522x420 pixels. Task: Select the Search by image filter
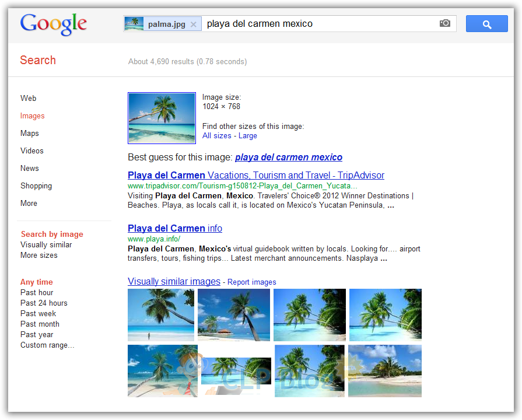tap(52, 234)
